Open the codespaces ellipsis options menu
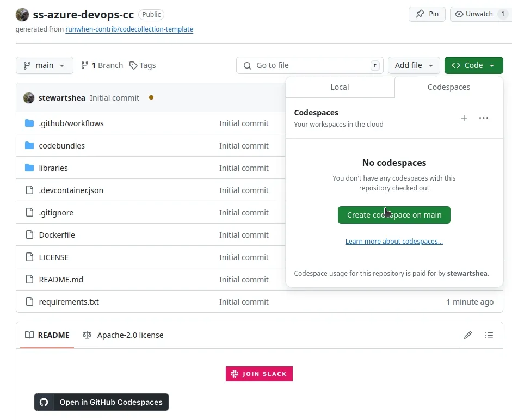This screenshot has width=512, height=420. pos(483,118)
